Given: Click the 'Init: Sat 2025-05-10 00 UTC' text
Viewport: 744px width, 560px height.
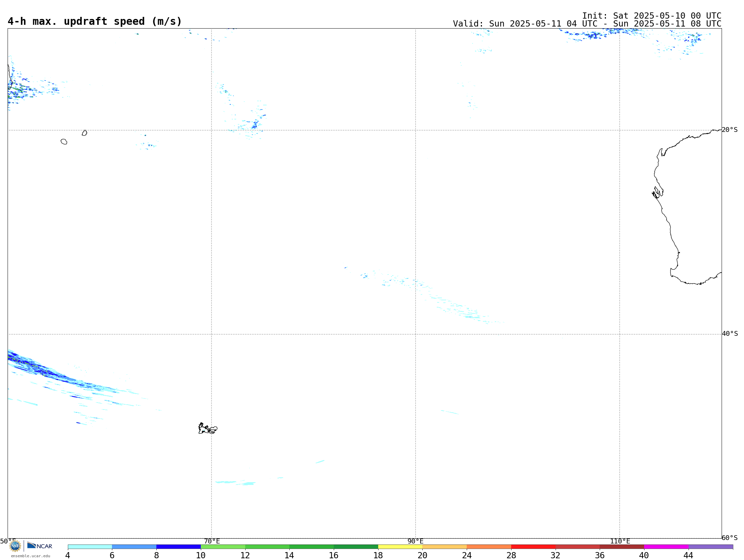Looking at the screenshot, I should point(652,16).
